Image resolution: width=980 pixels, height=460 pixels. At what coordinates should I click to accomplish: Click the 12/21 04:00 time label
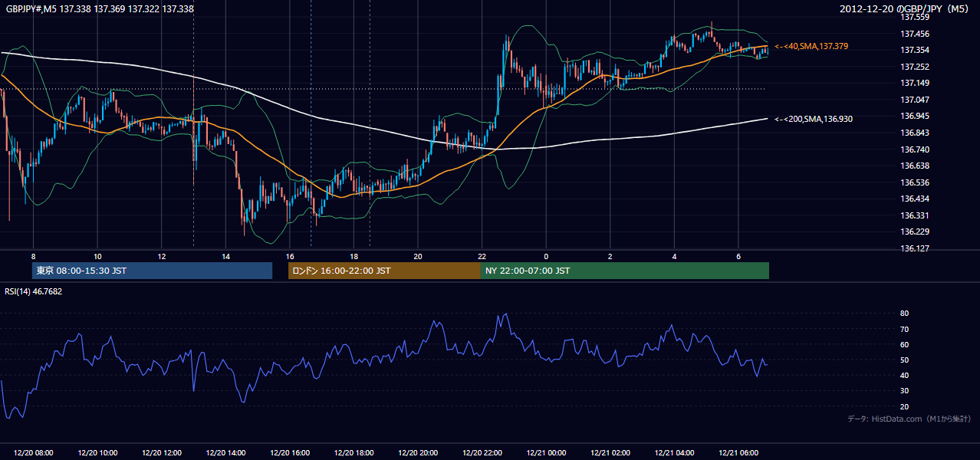(x=674, y=453)
